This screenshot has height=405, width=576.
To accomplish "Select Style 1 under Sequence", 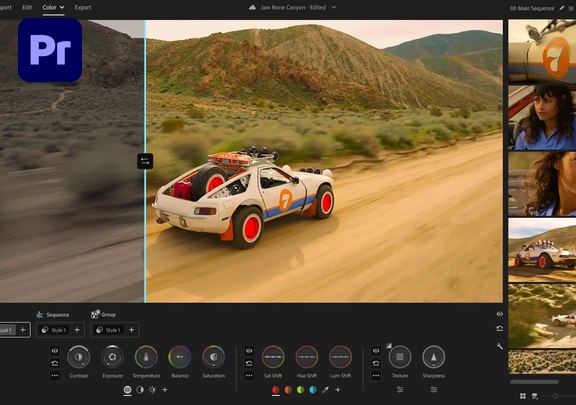I will [54, 330].
